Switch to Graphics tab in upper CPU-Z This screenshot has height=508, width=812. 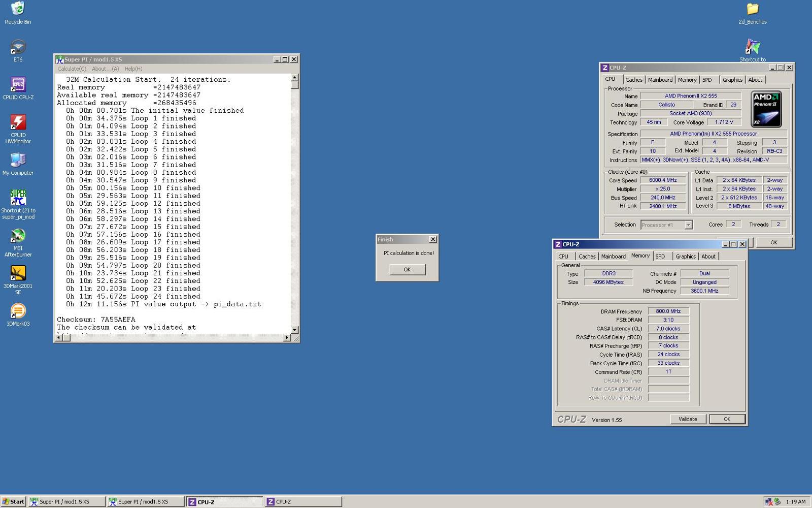click(x=732, y=80)
